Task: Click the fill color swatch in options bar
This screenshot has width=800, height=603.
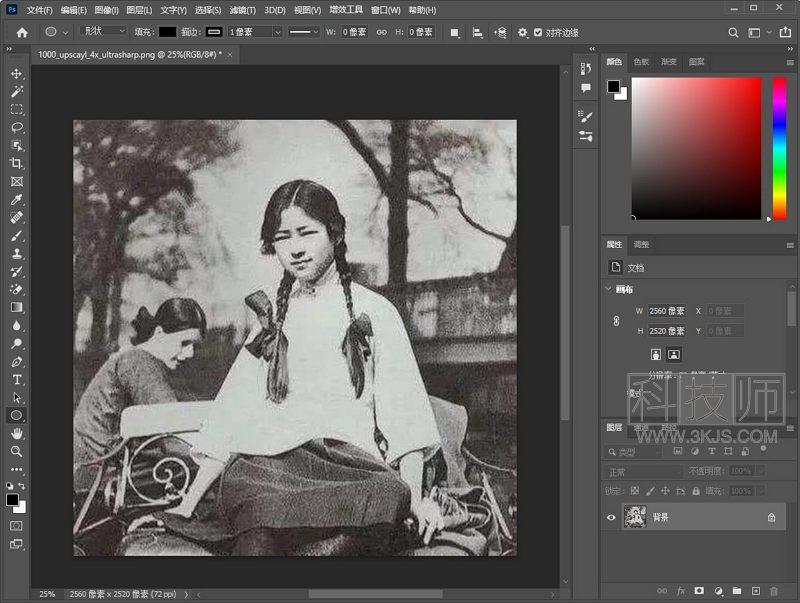Action: pyautogui.click(x=167, y=32)
